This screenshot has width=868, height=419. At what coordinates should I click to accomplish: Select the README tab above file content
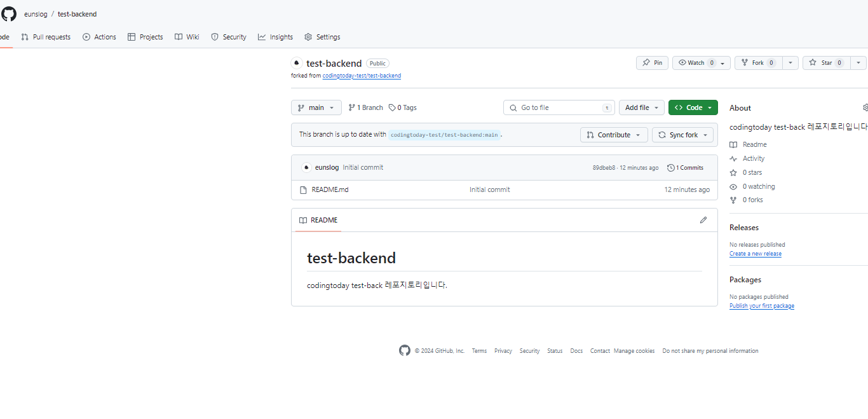click(x=318, y=220)
